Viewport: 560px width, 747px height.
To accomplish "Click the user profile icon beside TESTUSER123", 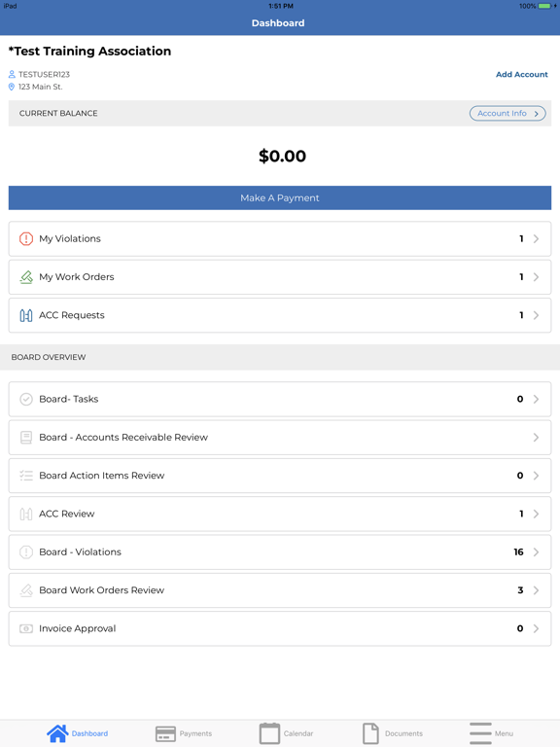I will click(x=12, y=74).
